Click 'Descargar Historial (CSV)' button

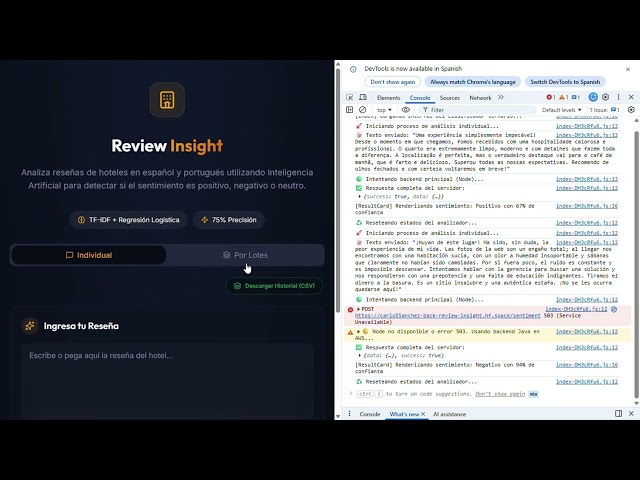[274, 286]
